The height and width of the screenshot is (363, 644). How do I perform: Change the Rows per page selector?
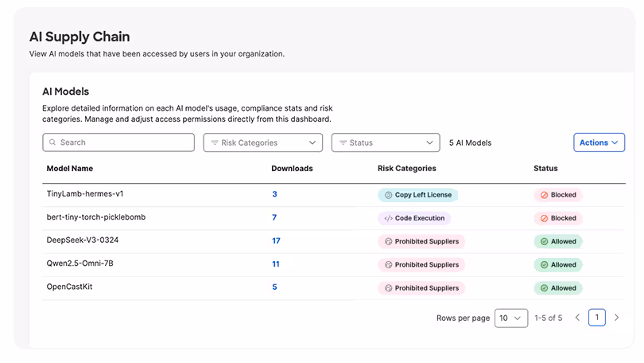point(510,318)
